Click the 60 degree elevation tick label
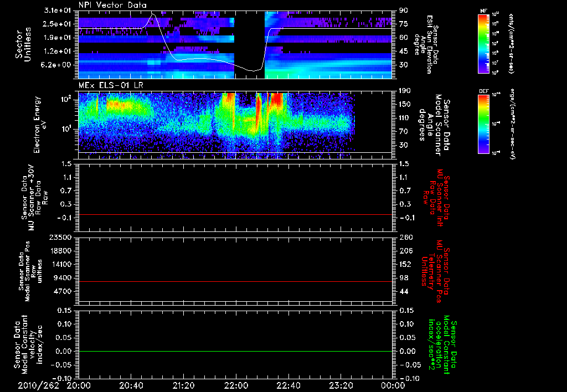The height and width of the screenshot is (392, 567). coord(404,38)
